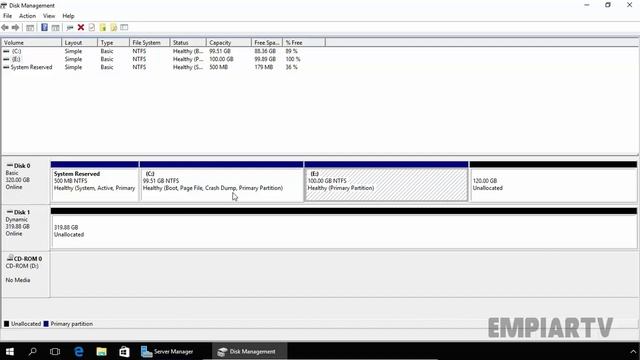Click the last toolbar view settings icon
This screenshot has width=640, height=360.
point(124,27)
